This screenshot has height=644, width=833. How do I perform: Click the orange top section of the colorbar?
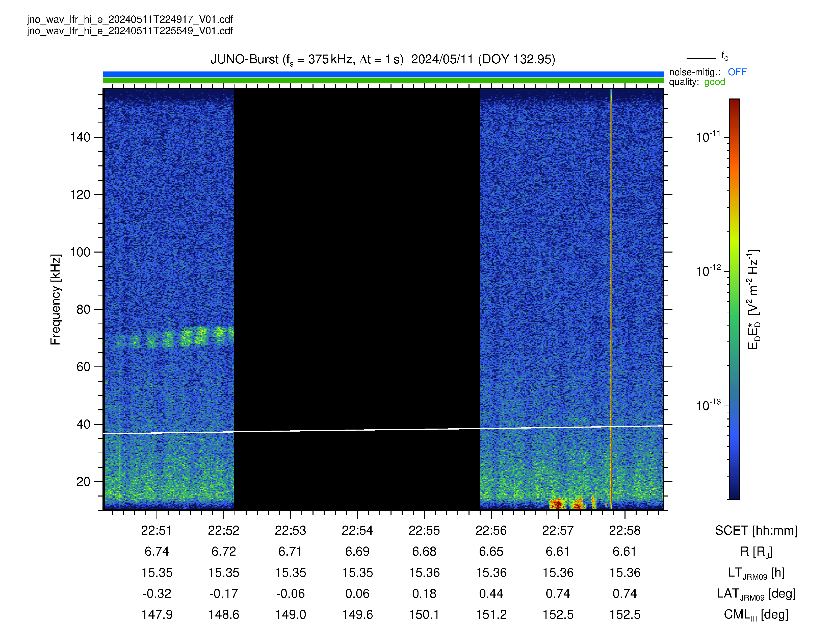pyautogui.click(x=734, y=160)
